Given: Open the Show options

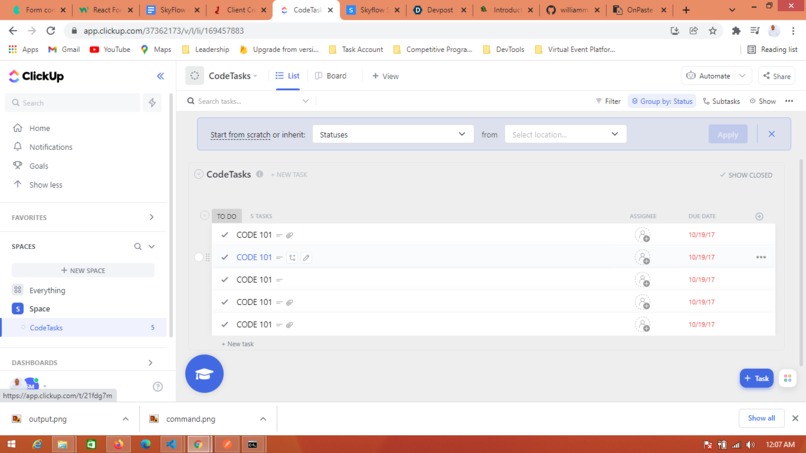Looking at the screenshot, I should click(762, 101).
